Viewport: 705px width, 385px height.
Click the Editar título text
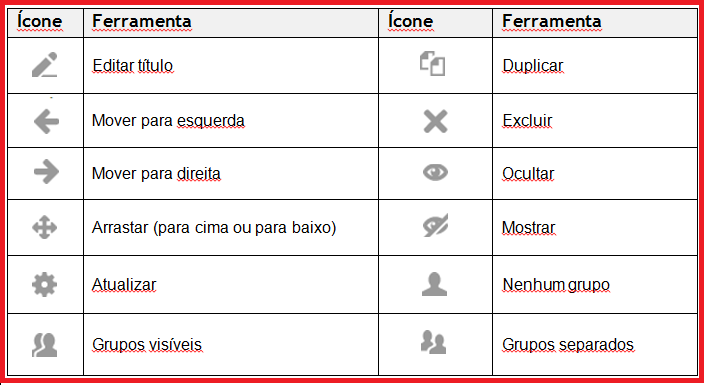point(133,66)
